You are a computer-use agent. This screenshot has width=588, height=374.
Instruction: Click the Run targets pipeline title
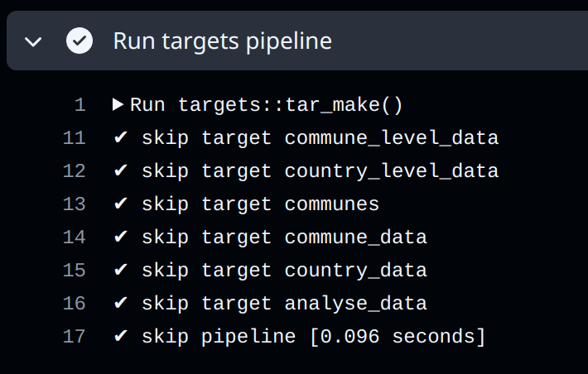click(x=223, y=41)
